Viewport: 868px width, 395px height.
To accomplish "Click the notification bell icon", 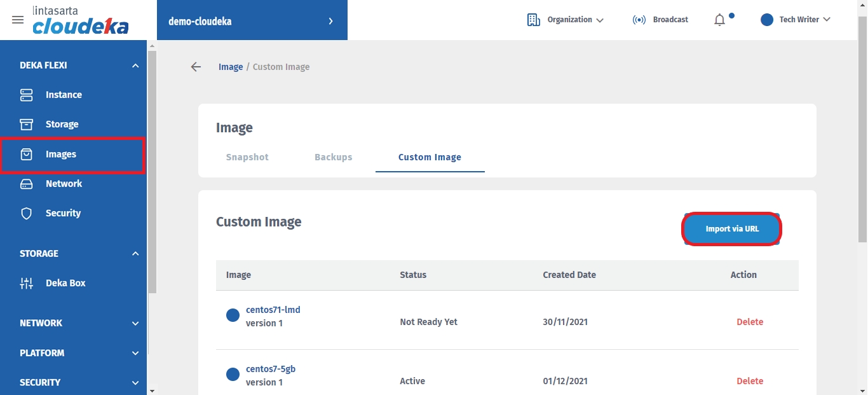I will point(719,20).
